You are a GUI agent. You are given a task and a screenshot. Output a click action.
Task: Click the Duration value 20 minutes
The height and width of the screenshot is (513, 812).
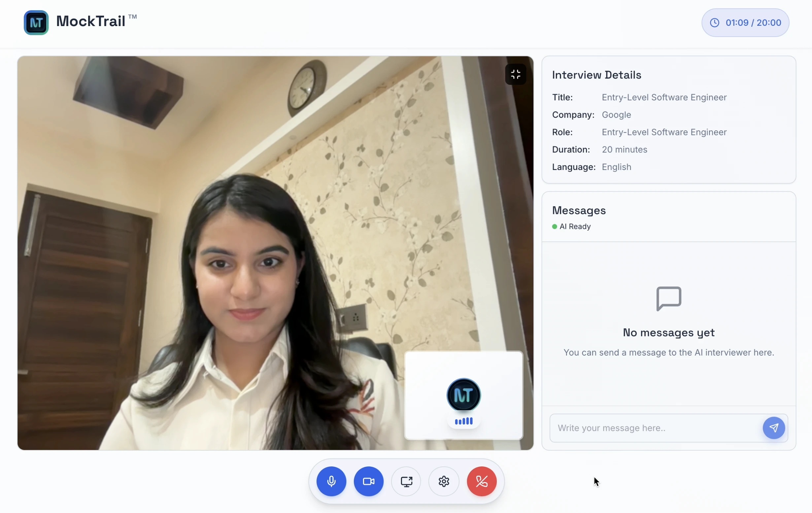(x=625, y=150)
